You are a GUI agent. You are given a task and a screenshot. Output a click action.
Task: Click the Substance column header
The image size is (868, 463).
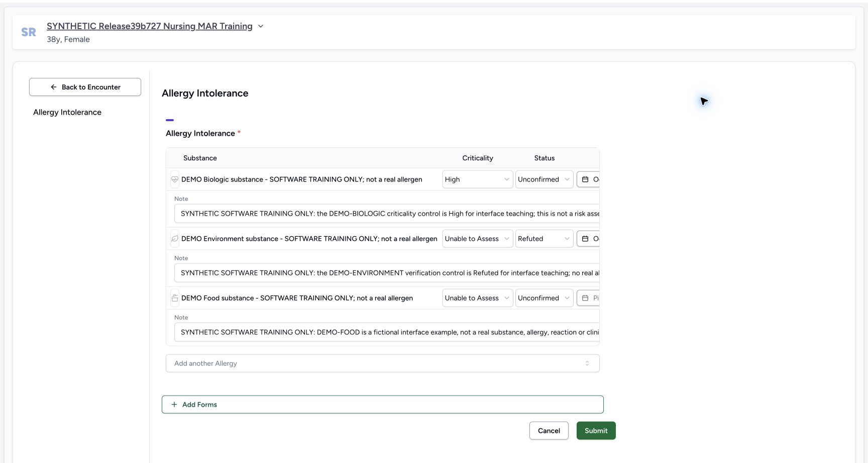[x=200, y=158]
